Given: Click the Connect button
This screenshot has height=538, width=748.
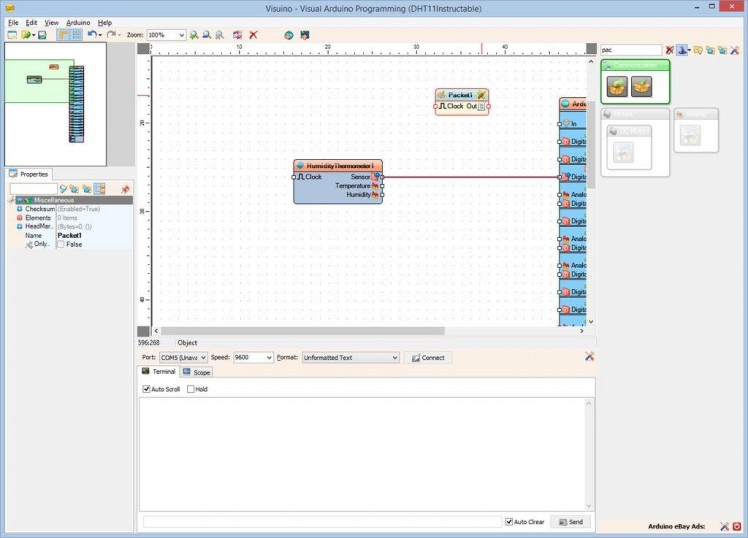Looking at the screenshot, I should click(x=428, y=357).
